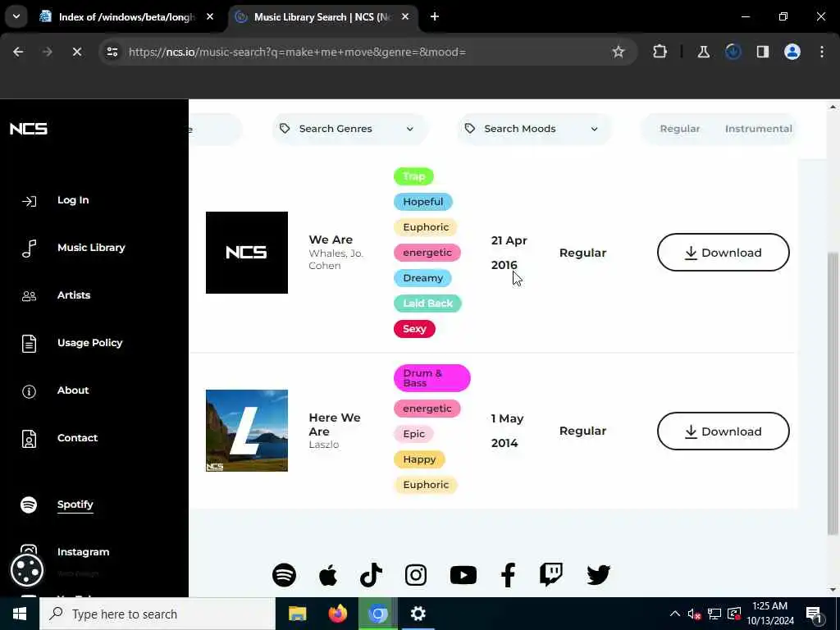Click the NCS logo in sidebar

click(x=29, y=129)
